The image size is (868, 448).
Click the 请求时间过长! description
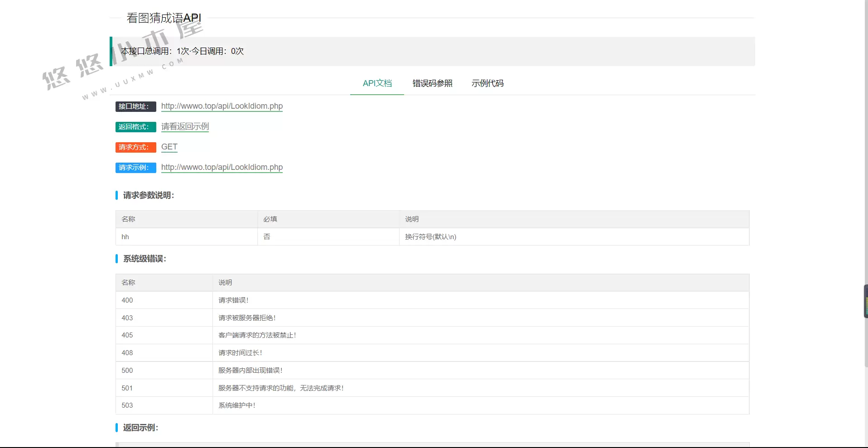click(240, 353)
